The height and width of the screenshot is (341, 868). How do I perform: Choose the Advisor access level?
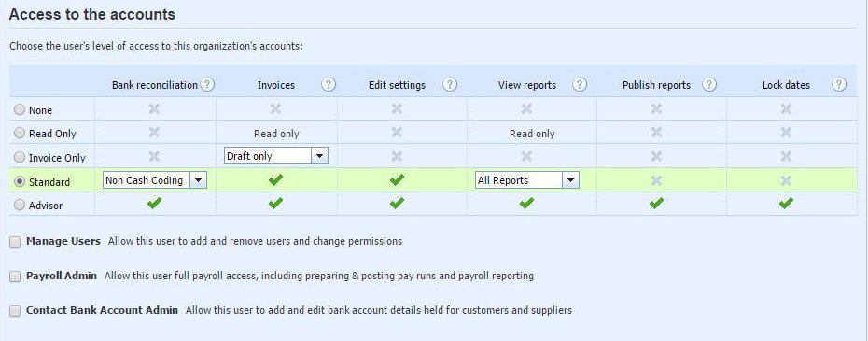(20, 206)
